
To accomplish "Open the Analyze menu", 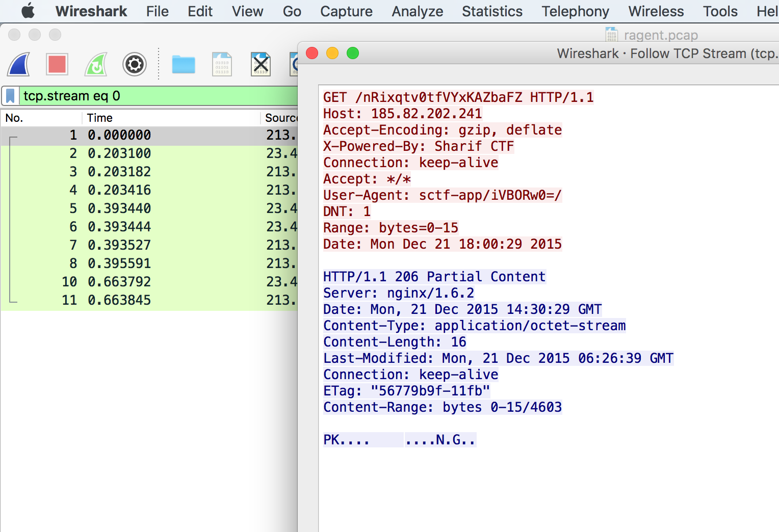I will click(417, 11).
